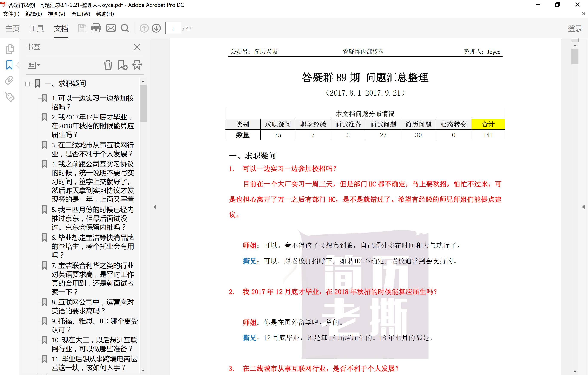The height and width of the screenshot is (375, 588).
Task: Click section heading 一、求职疑问 in document
Action: [252, 156]
